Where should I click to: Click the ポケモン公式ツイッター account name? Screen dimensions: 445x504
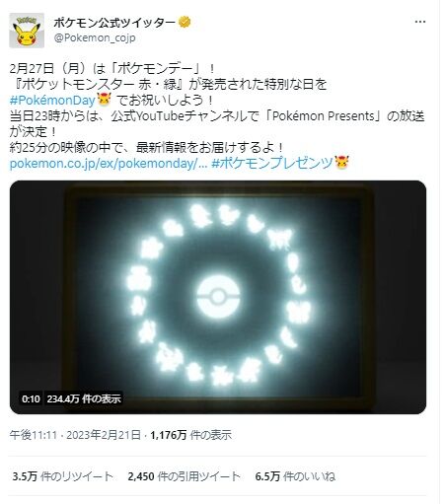coord(114,23)
